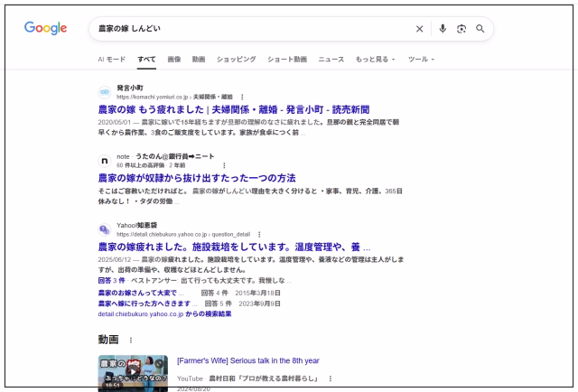
Task: Click the Google logo
Action: coord(45,28)
